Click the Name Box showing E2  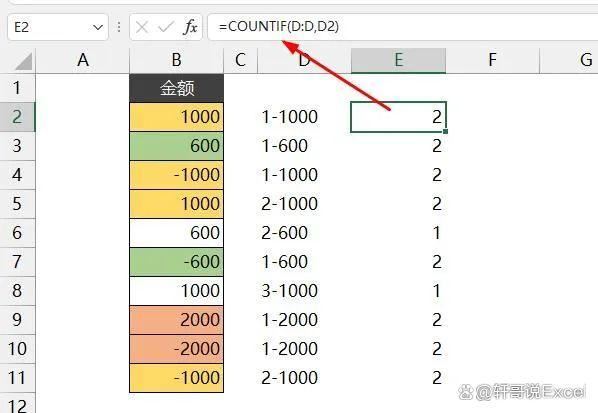[57, 27]
